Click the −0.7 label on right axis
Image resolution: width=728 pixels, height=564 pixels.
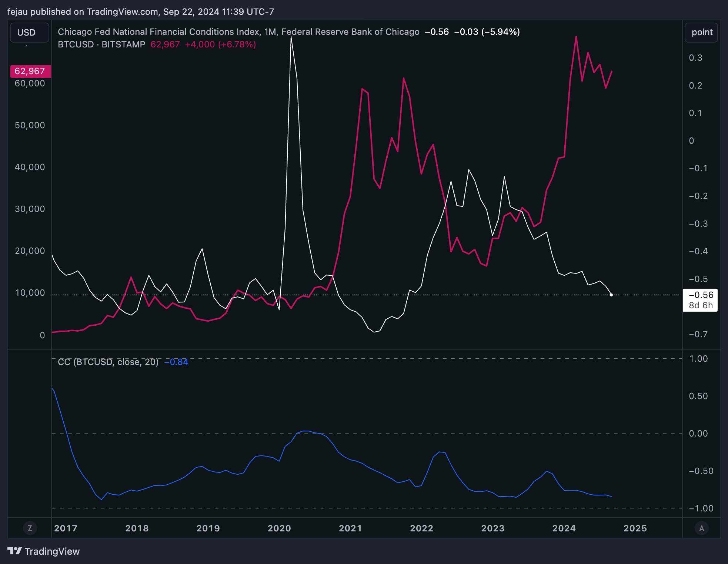click(x=698, y=334)
